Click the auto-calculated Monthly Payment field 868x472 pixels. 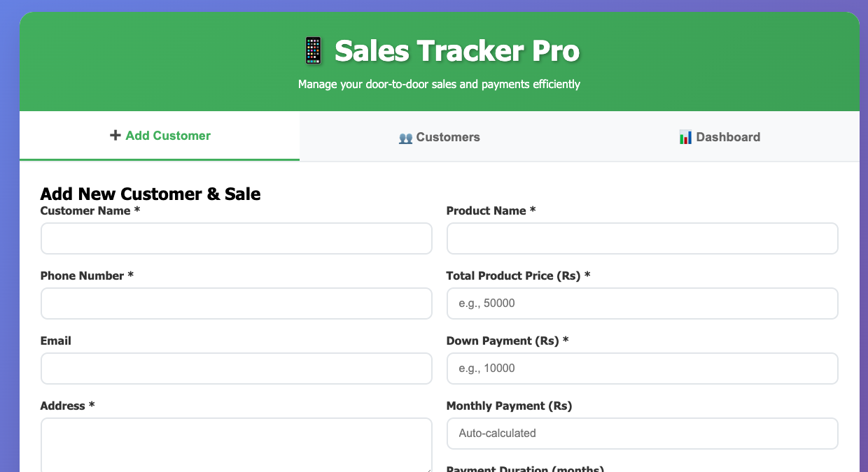coord(642,434)
